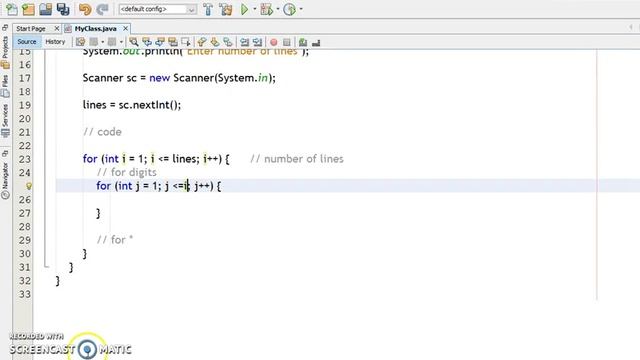Image resolution: width=640 pixels, height=360 pixels.
Task: Click Next Bookmark icon
Action: click(215, 42)
